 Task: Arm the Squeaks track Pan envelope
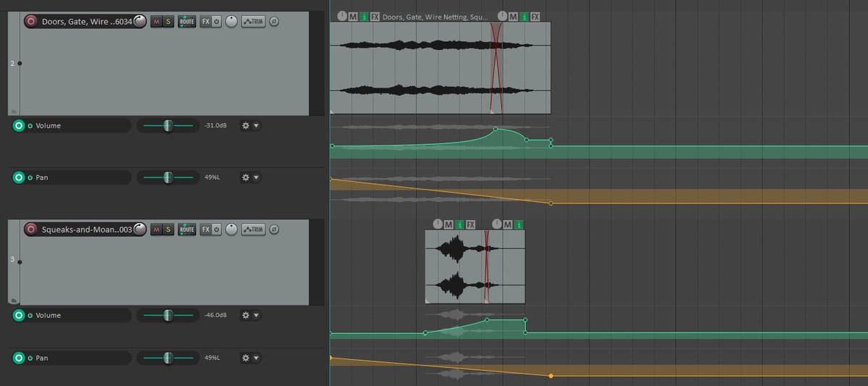point(19,358)
